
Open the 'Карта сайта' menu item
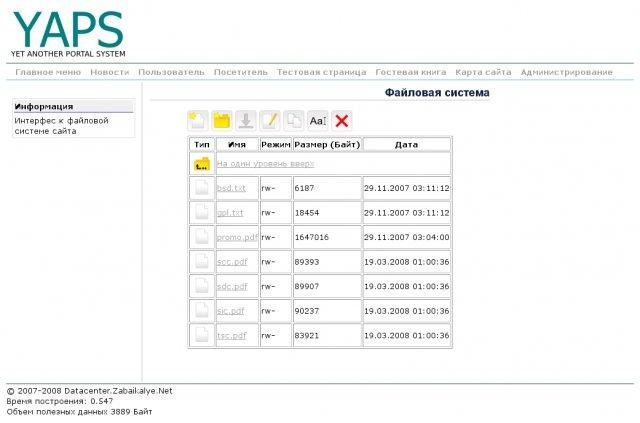coord(483,72)
